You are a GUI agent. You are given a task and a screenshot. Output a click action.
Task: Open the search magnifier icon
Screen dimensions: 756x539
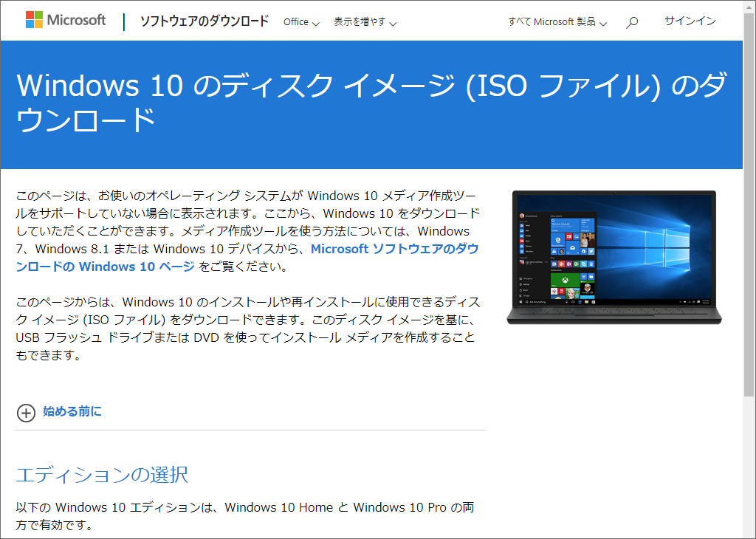coord(632,22)
